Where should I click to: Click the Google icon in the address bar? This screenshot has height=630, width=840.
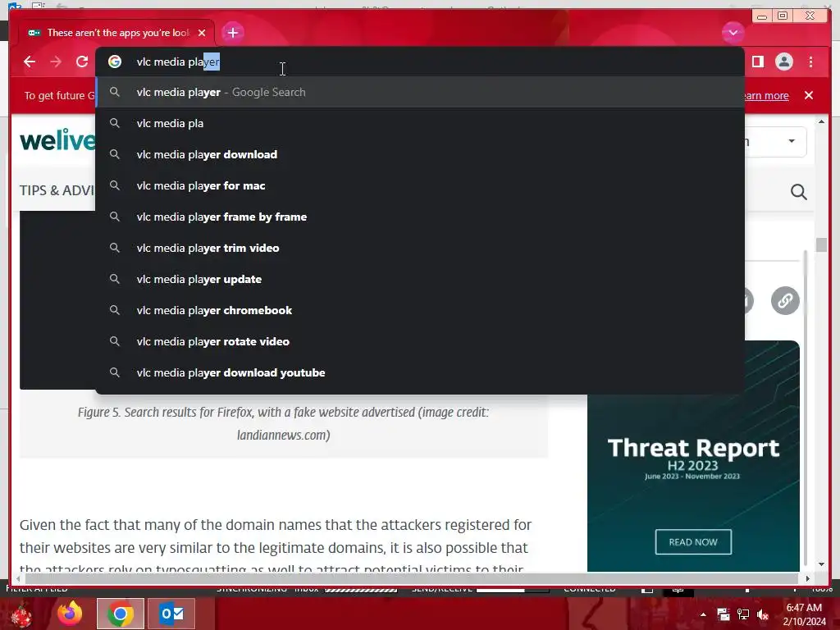click(x=115, y=62)
